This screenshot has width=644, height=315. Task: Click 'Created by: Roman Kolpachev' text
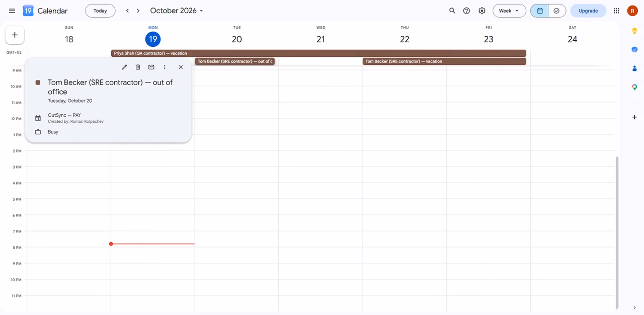pyautogui.click(x=76, y=122)
